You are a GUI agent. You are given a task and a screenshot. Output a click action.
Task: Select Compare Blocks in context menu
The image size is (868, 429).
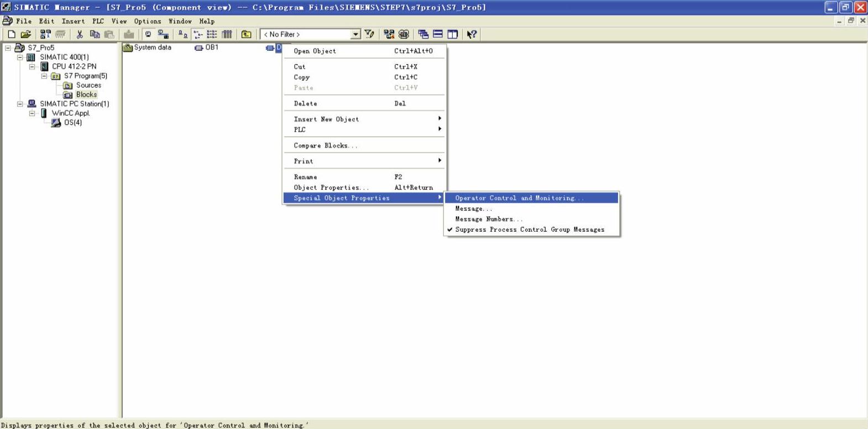coord(325,145)
